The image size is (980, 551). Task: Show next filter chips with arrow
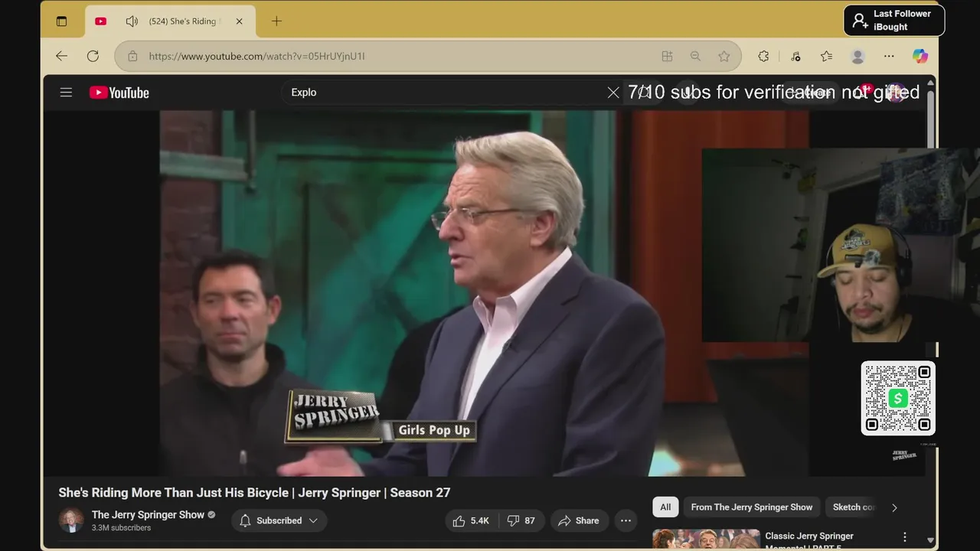coord(893,507)
